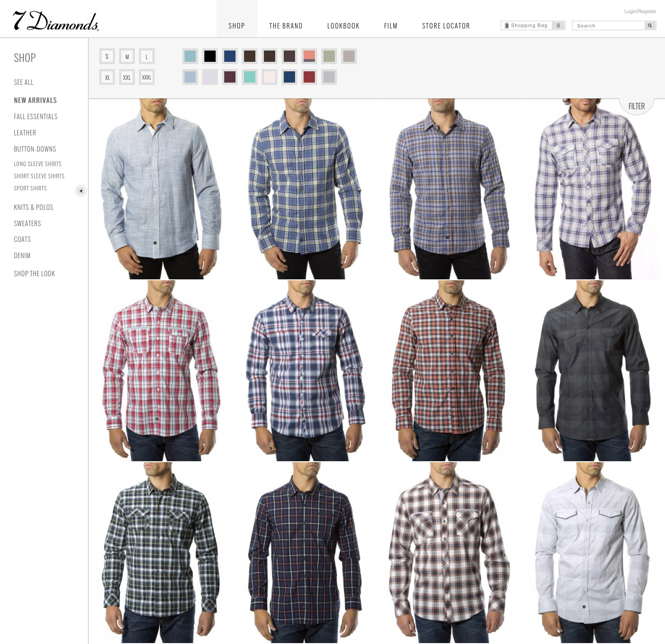Focus the Search input field
Image resolution: width=665 pixels, height=644 pixels.
point(609,26)
